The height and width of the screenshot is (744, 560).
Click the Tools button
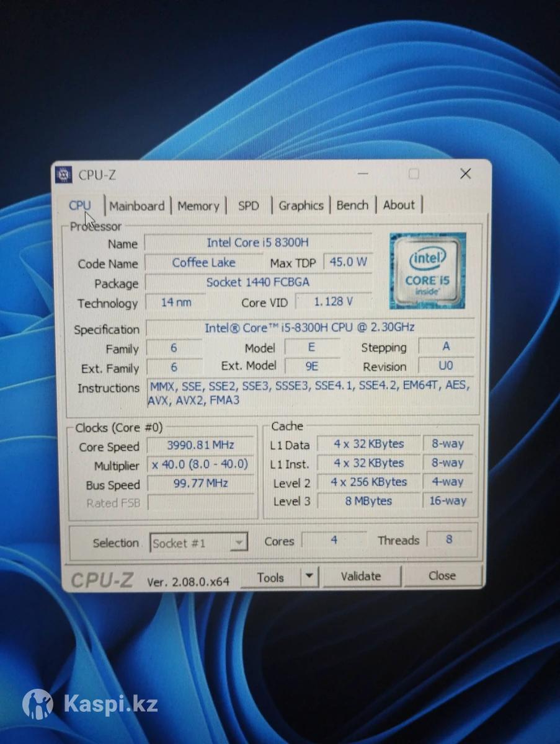pos(270,577)
